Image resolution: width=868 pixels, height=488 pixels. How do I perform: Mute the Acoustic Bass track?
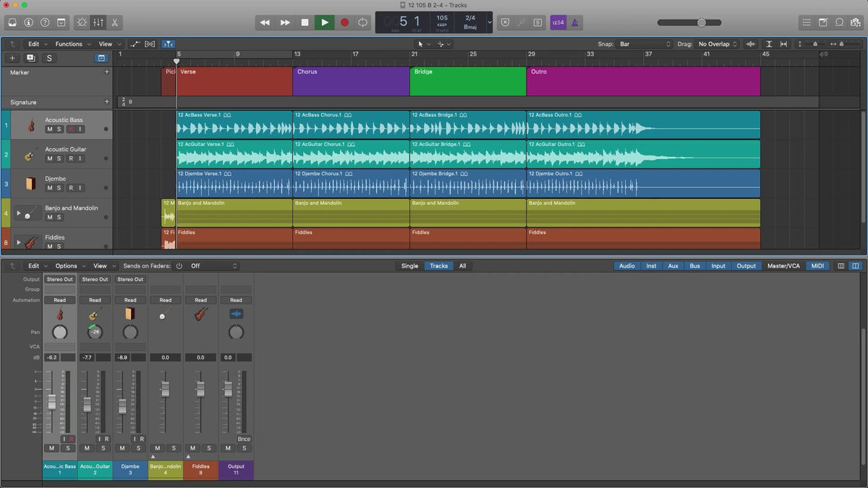coord(50,129)
